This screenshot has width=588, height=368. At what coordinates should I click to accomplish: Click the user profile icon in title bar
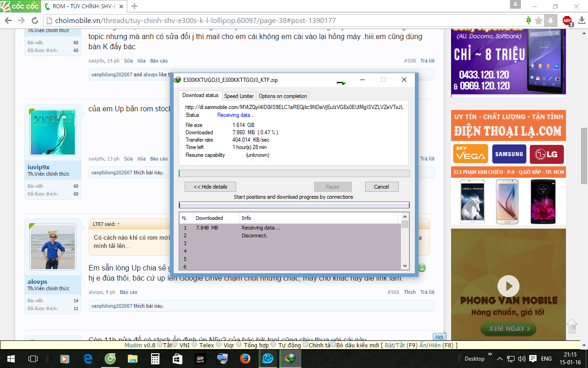click(x=515, y=4)
